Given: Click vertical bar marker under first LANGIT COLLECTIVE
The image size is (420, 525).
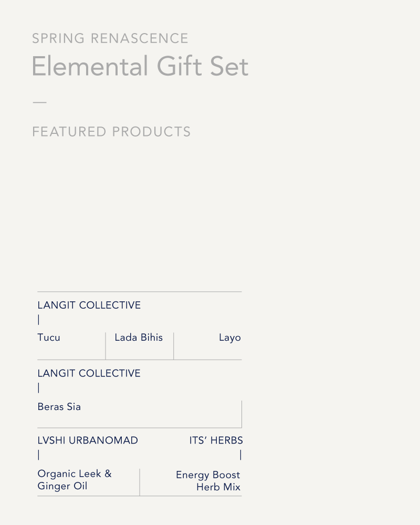Looking at the screenshot, I should pos(39,320).
